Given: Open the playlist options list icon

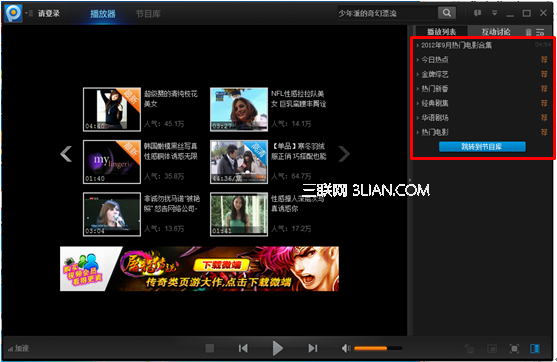Looking at the screenshot, I should coord(540,32).
